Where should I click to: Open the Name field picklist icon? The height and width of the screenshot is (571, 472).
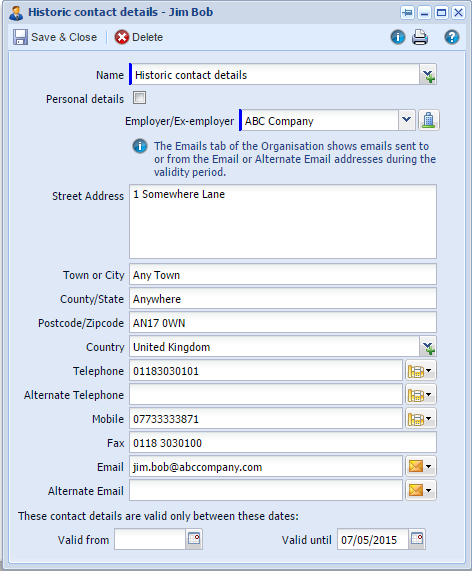click(428, 75)
